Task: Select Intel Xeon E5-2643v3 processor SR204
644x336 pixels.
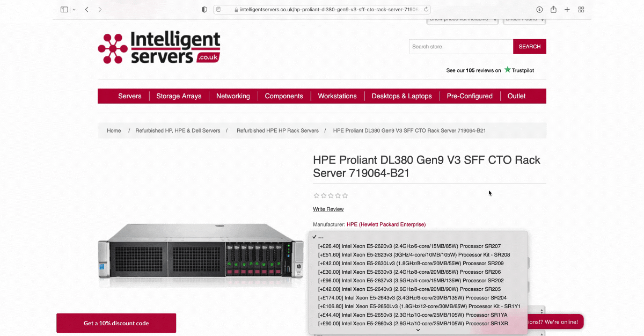Action: (x=418, y=297)
